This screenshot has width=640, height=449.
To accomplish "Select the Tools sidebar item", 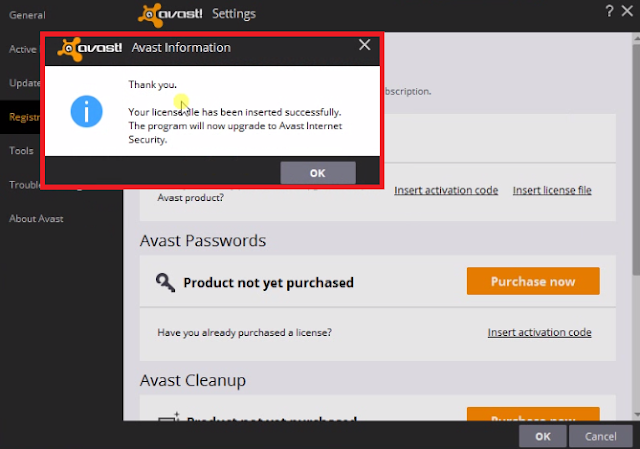I will click(21, 151).
